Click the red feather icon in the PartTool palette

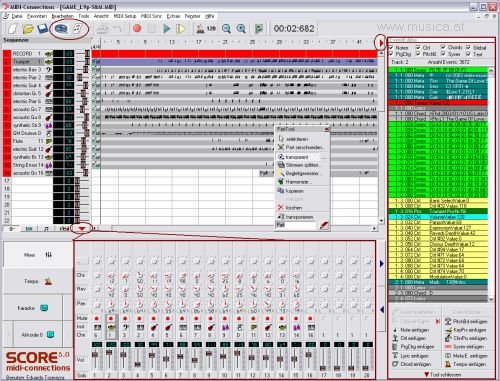click(323, 226)
